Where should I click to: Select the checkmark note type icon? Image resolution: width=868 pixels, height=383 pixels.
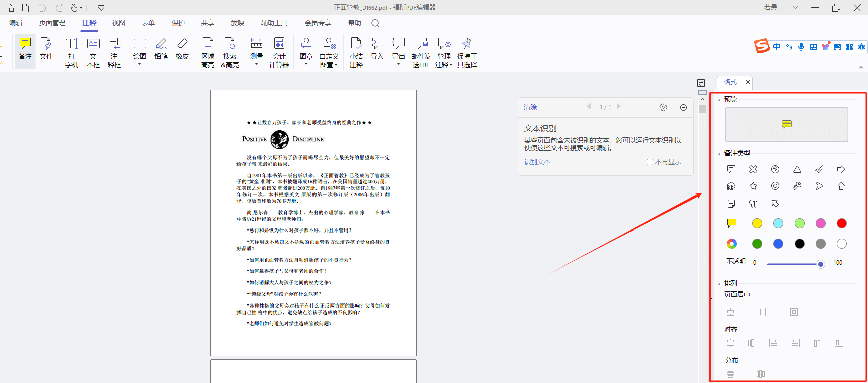tap(819, 169)
